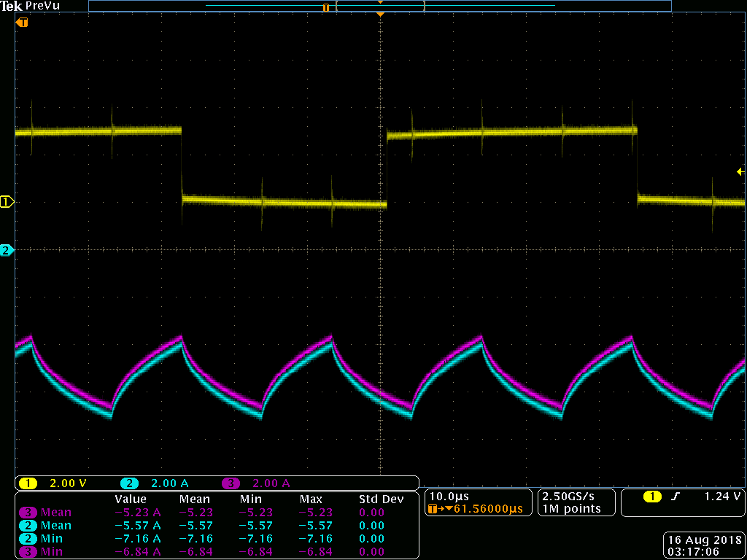Select the yellow trigger level arrow on the graticule's right edge
Image resolution: width=747 pixels, height=560 pixels.
(x=740, y=172)
